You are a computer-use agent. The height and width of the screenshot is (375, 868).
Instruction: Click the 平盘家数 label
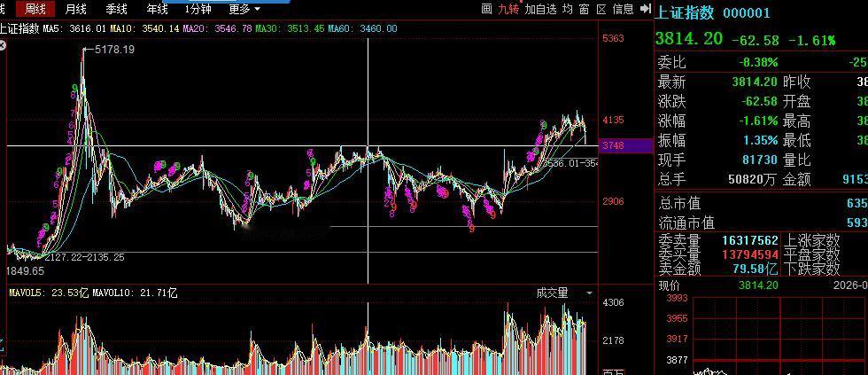(811, 254)
